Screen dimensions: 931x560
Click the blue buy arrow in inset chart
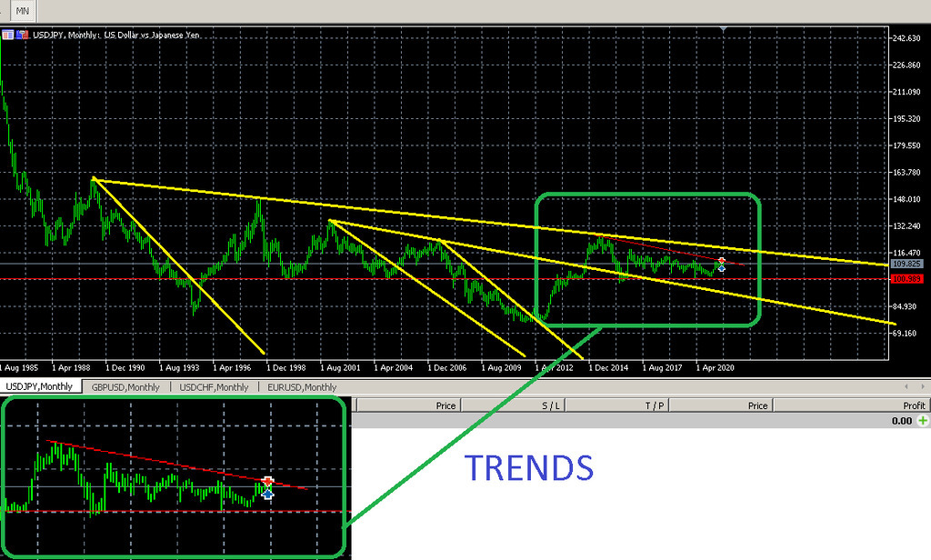(x=268, y=494)
